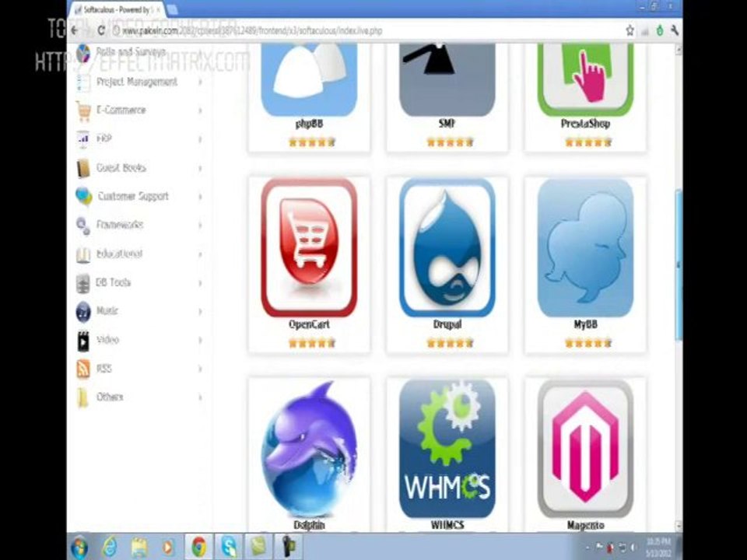Screen dimensions: 747x560
Task: Open the WHMCS app icon
Action: 447,449
